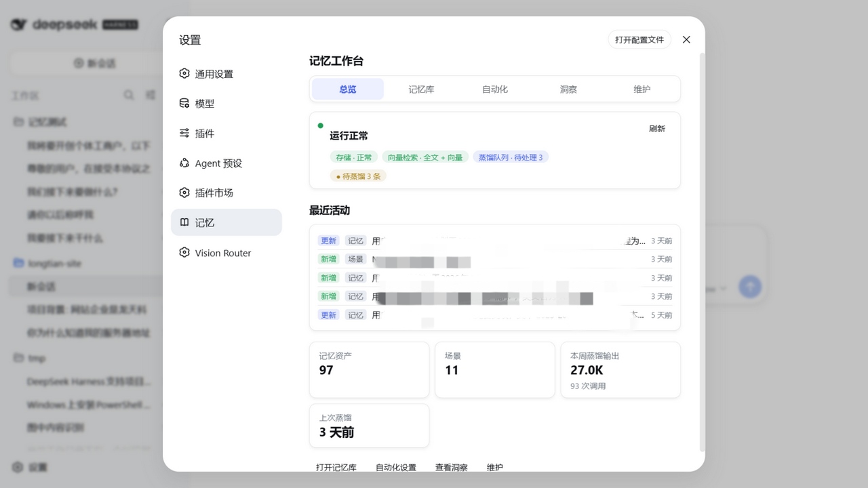Switch to the 记忆库 tab

click(x=421, y=89)
